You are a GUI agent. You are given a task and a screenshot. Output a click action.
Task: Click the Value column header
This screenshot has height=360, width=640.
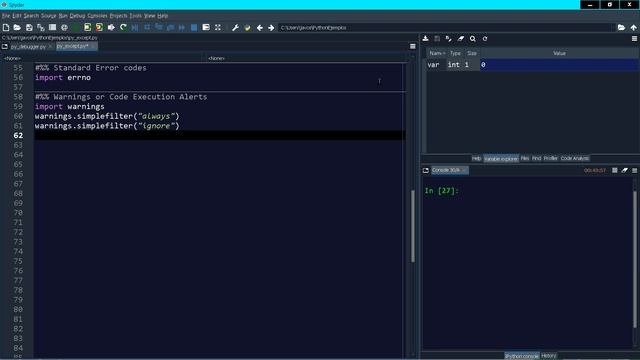pos(559,53)
